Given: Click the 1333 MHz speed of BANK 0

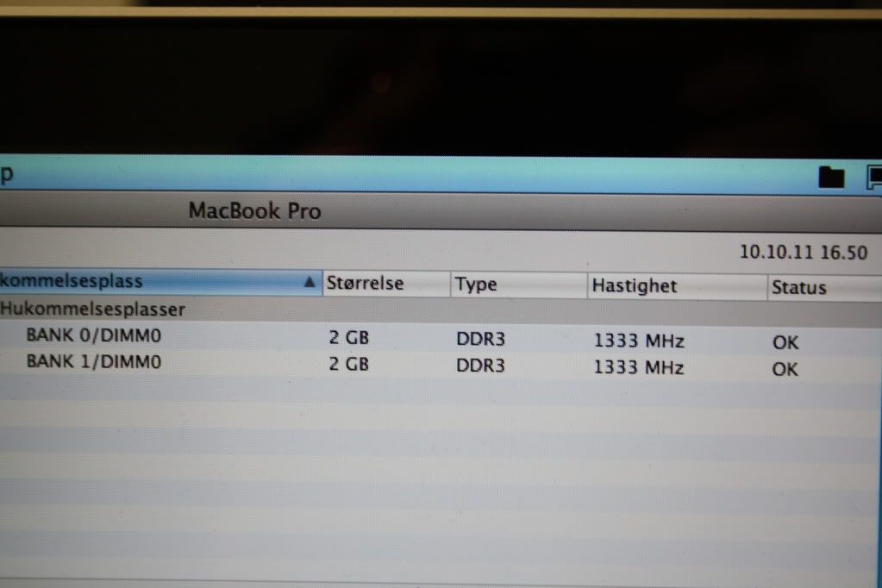Looking at the screenshot, I should (639, 341).
